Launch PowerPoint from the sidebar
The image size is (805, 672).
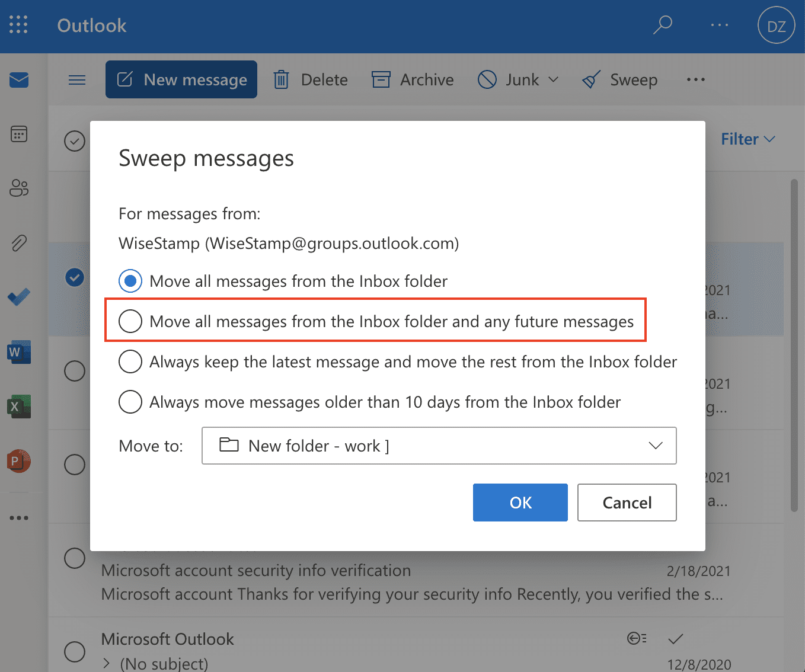tap(19, 460)
